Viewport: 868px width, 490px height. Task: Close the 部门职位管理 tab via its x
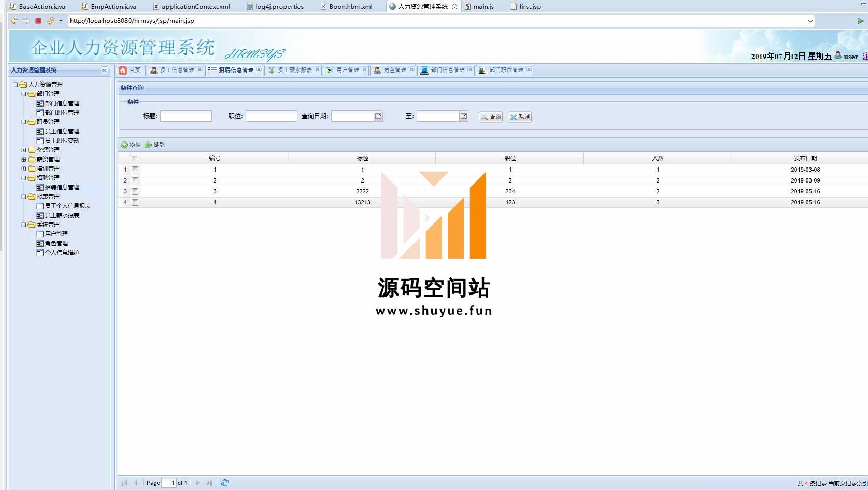[529, 69]
